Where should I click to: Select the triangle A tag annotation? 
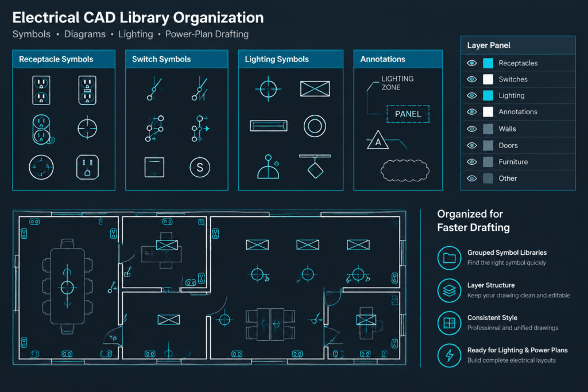pyautogui.click(x=378, y=140)
